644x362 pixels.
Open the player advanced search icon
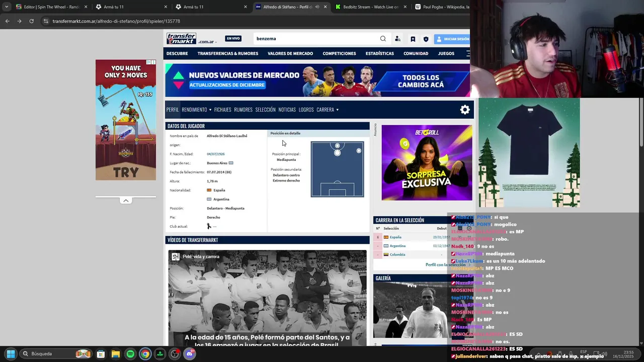(397, 39)
